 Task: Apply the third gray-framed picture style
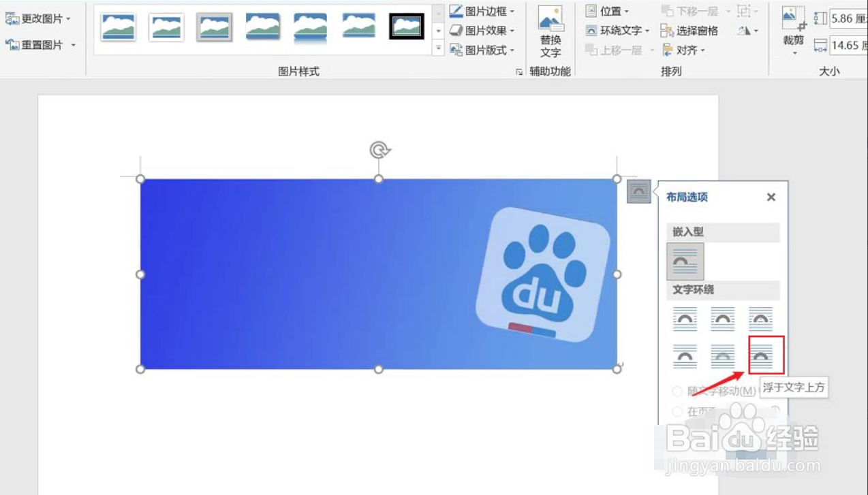click(215, 27)
